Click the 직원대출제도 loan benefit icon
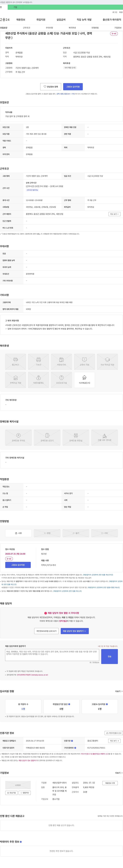123x868 pixels. [39, 380]
